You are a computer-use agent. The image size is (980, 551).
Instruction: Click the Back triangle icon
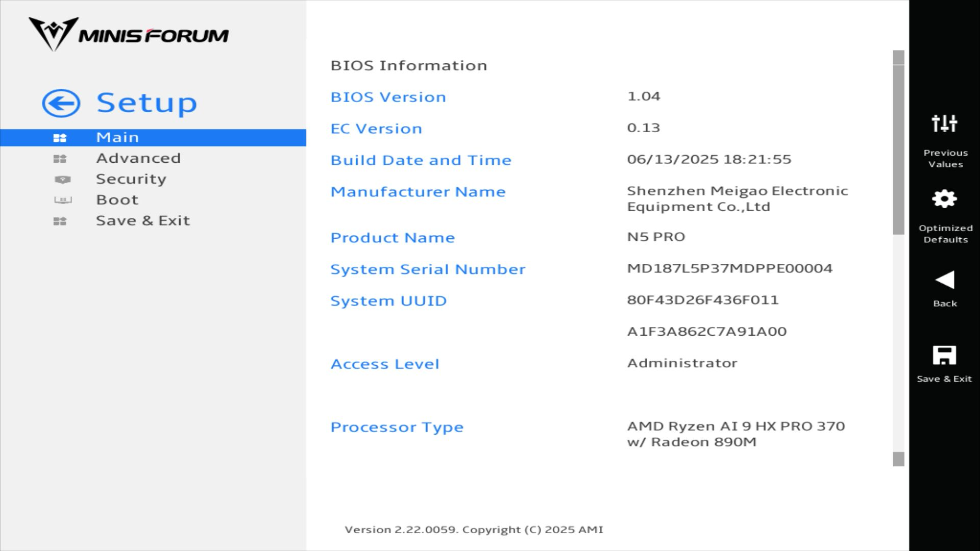point(944,280)
